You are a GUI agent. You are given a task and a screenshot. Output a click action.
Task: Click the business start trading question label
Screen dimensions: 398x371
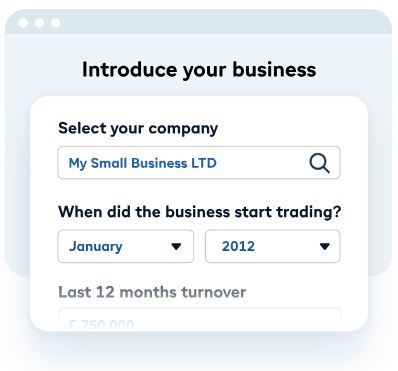[200, 212]
